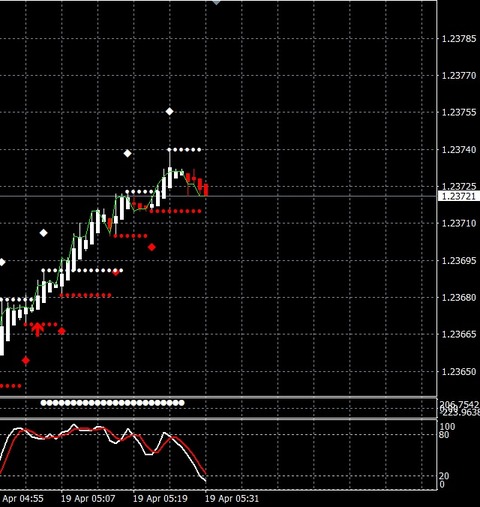Click the 1.23785 price scale label
This screenshot has width=480, height=507.
459,39
